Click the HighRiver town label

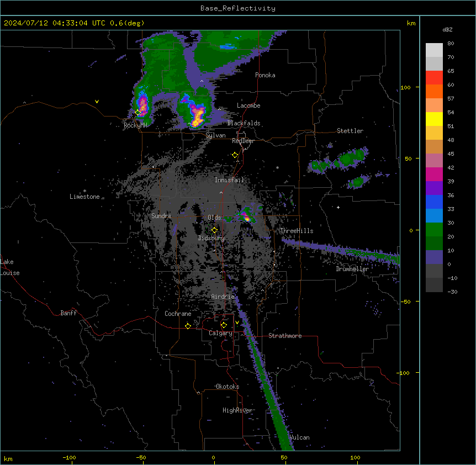(x=237, y=410)
